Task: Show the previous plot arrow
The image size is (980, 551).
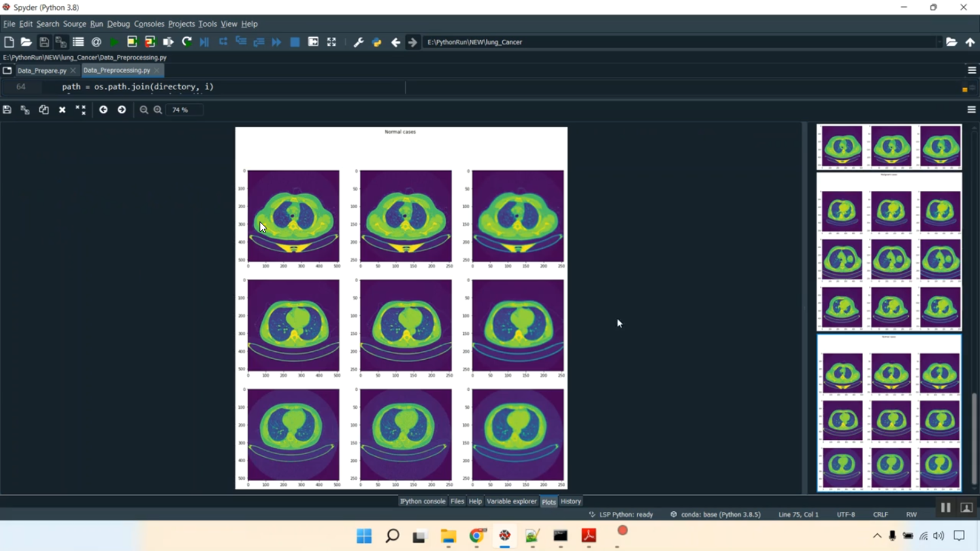Action: click(103, 110)
